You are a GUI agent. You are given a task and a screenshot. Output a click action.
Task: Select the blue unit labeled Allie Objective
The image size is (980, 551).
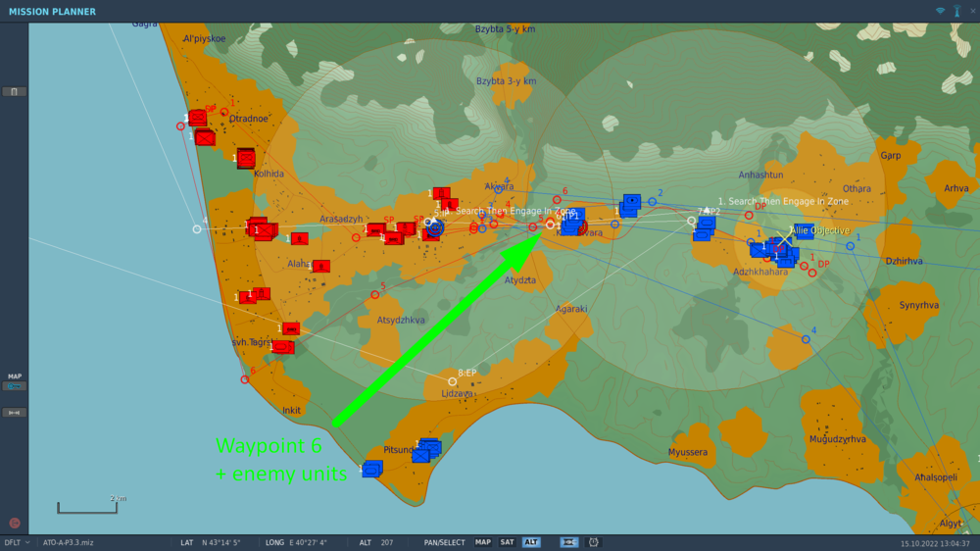[804, 231]
